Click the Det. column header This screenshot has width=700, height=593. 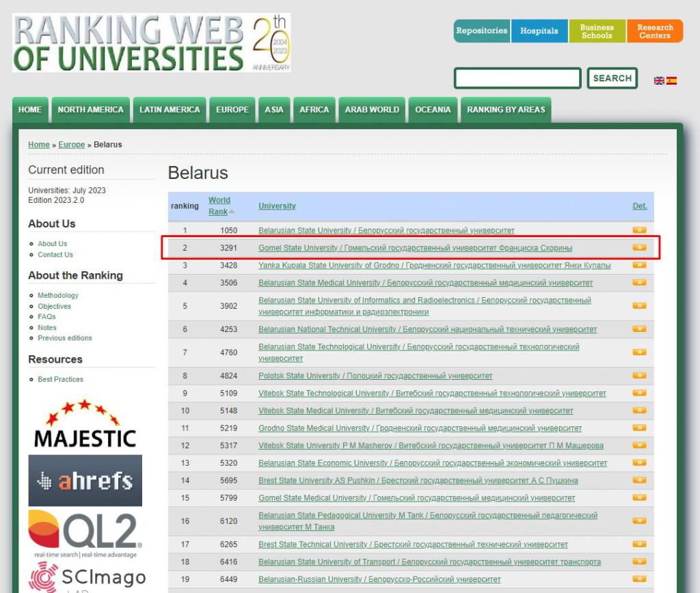coord(639,206)
